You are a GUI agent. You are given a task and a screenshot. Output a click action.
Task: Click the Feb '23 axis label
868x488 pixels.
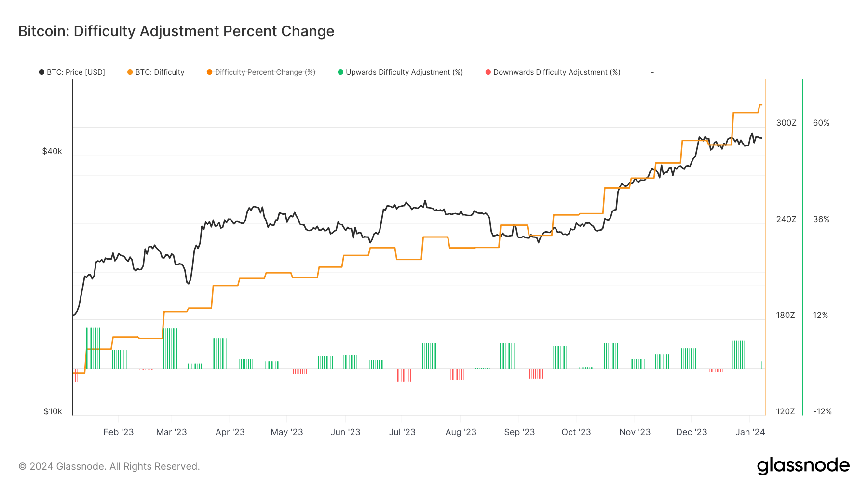118,432
